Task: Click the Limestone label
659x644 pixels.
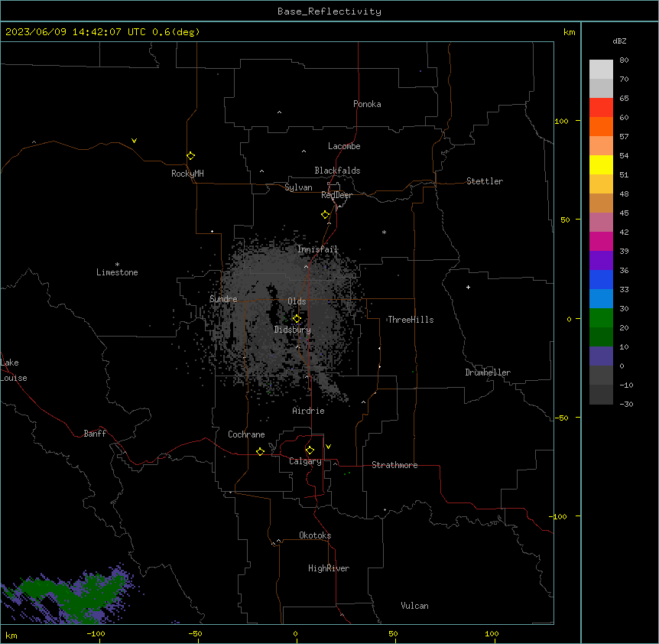Action: (117, 272)
